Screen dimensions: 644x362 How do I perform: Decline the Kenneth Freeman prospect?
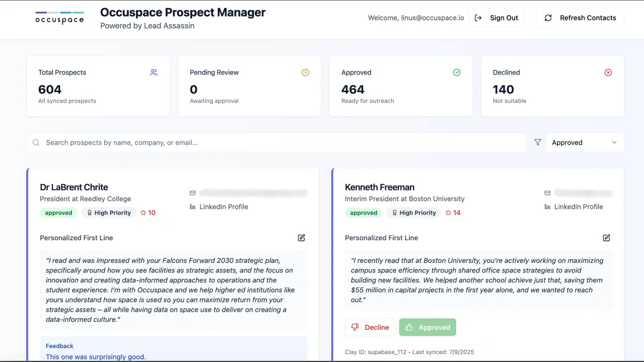(370, 327)
